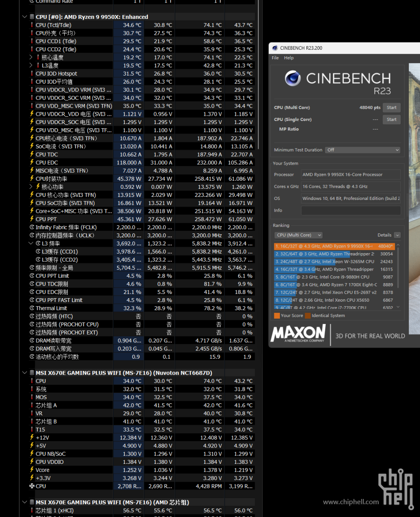Expand the 核心功率 sensor subtree

(x=31, y=187)
